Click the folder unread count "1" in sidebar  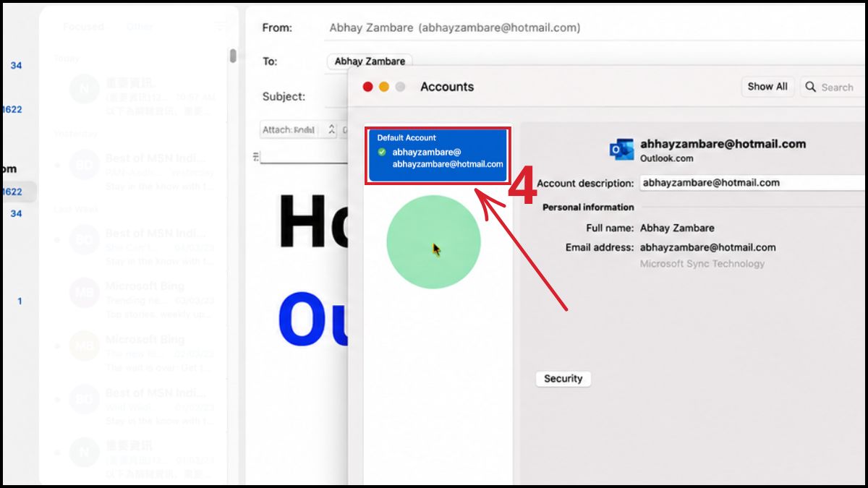pyautogui.click(x=20, y=301)
